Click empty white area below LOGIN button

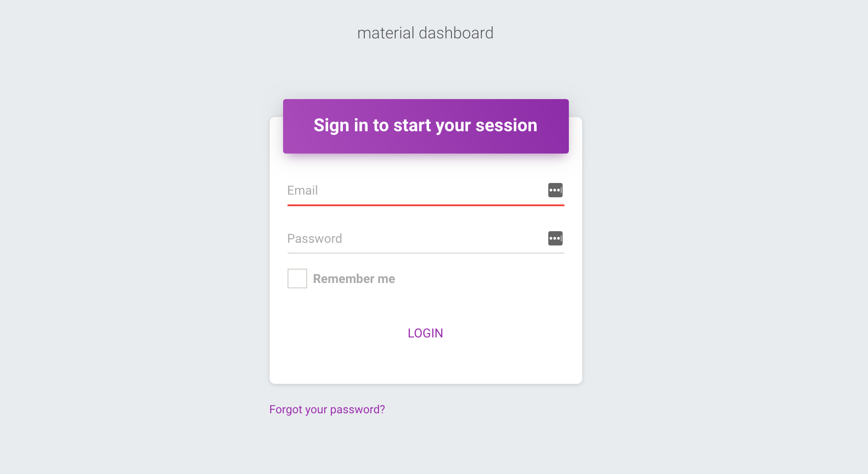point(426,365)
